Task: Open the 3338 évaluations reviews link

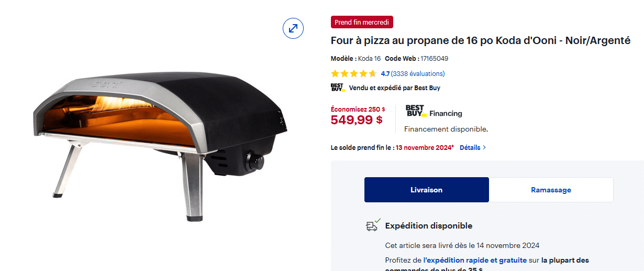Action: click(x=418, y=74)
